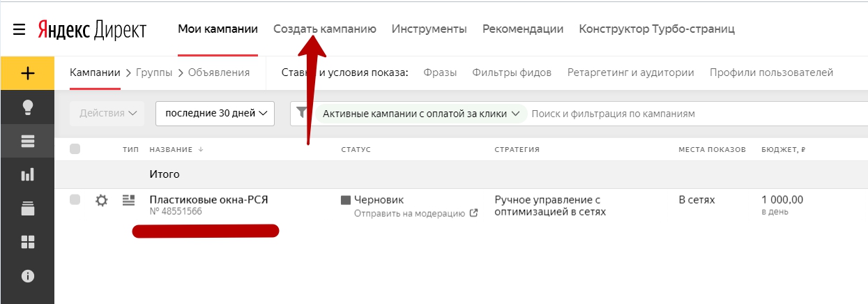Click the Итого summary row label
Image resolution: width=868 pixels, height=304 pixels.
(165, 174)
